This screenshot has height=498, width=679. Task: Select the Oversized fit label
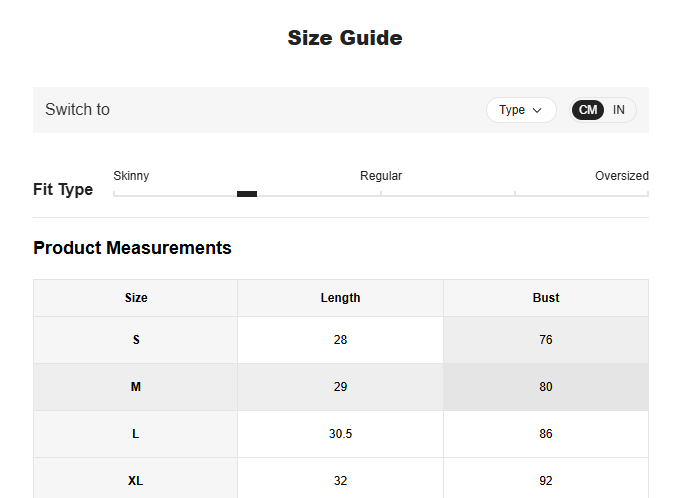pyautogui.click(x=621, y=176)
